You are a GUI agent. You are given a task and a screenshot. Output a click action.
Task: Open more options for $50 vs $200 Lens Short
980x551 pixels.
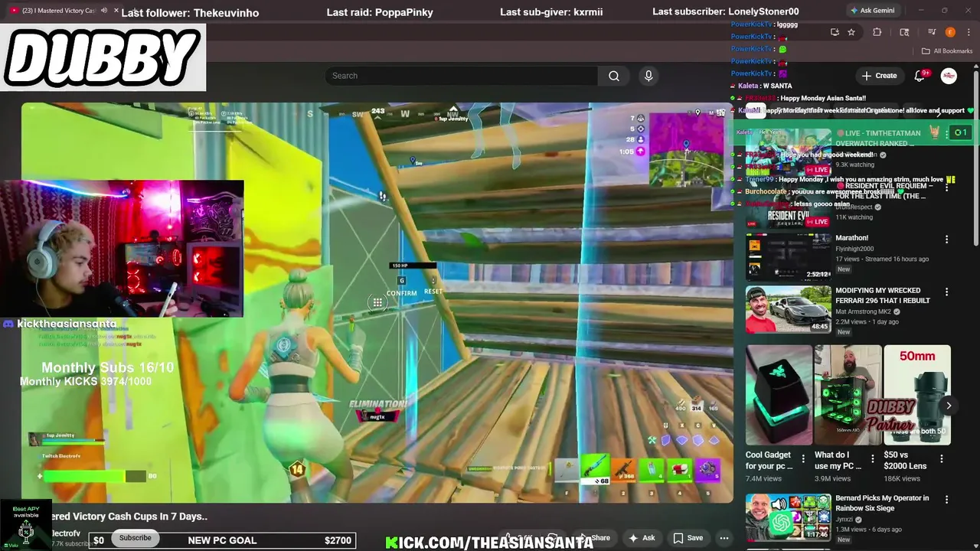click(942, 459)
